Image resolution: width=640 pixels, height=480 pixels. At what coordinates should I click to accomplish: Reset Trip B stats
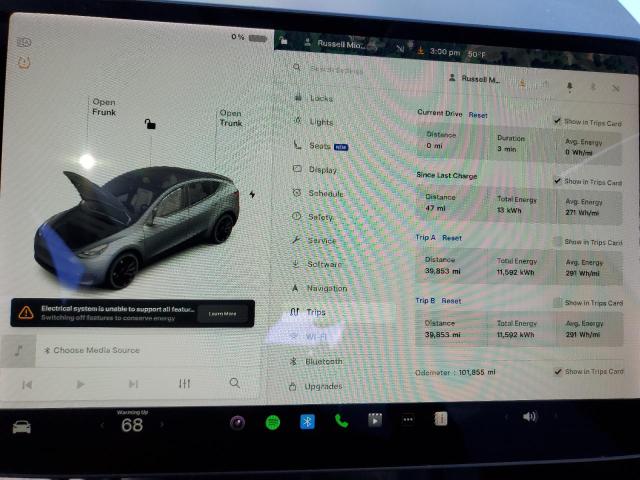tap(451, 301)
